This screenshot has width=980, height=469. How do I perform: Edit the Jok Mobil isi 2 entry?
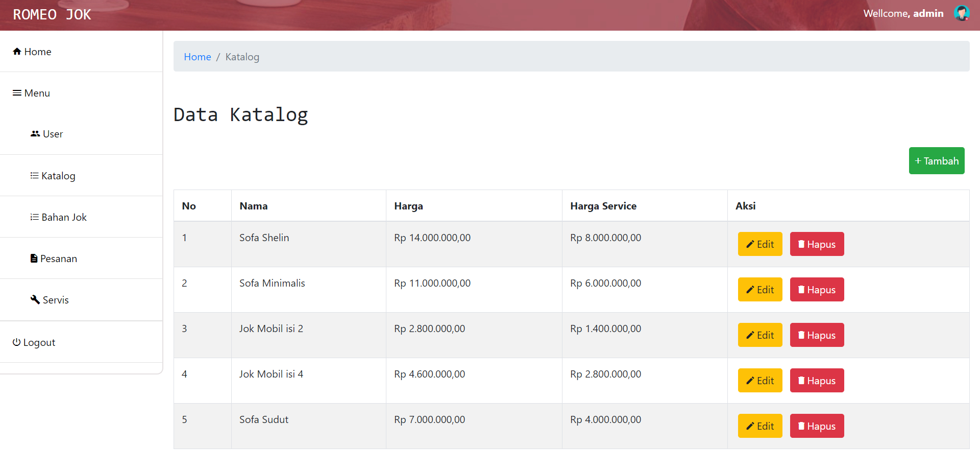759,335
